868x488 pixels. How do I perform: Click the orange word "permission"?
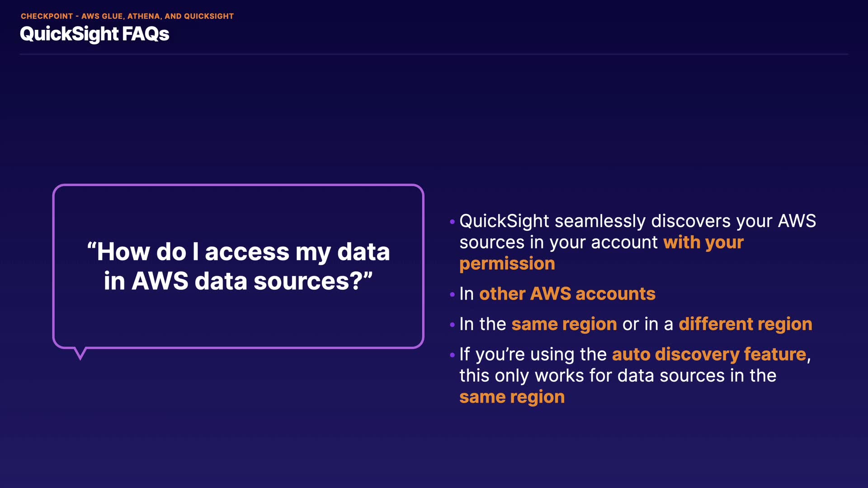coord(507,264)
